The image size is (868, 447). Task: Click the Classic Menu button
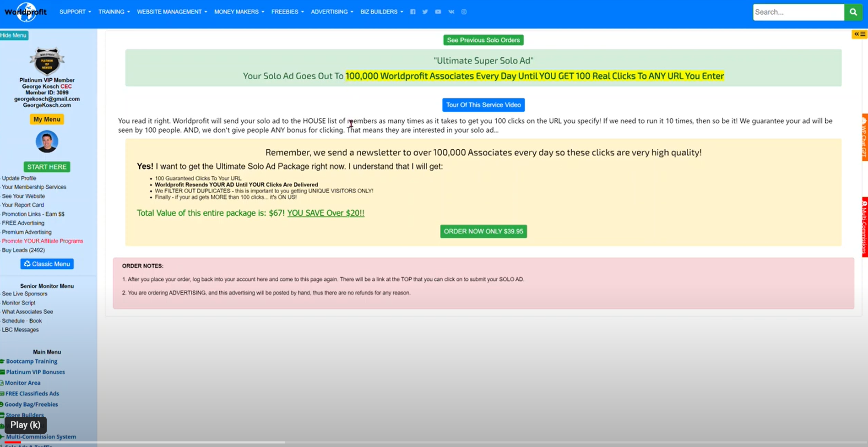click(x=47, y=264)
